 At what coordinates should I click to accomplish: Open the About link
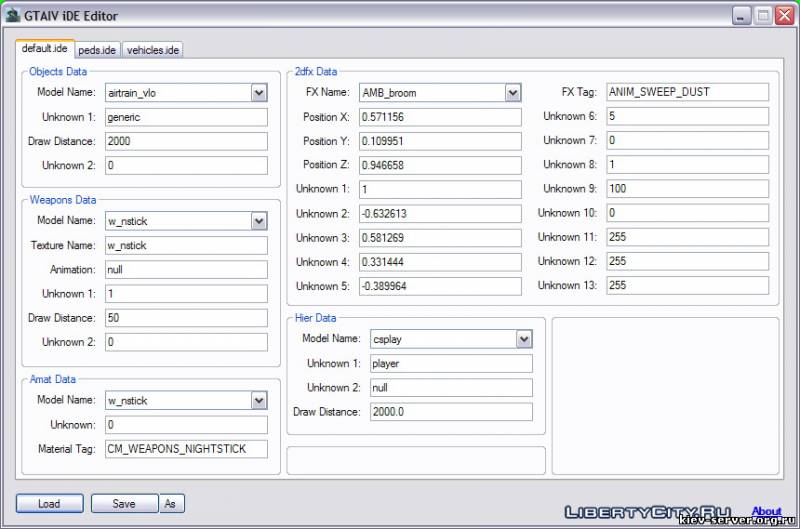coord(766,512)
